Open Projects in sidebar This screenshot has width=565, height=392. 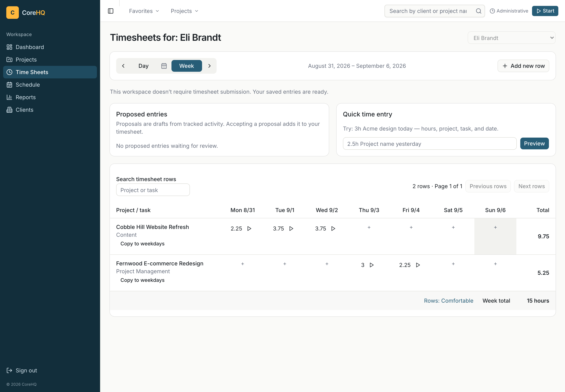(x=50, y=60)
